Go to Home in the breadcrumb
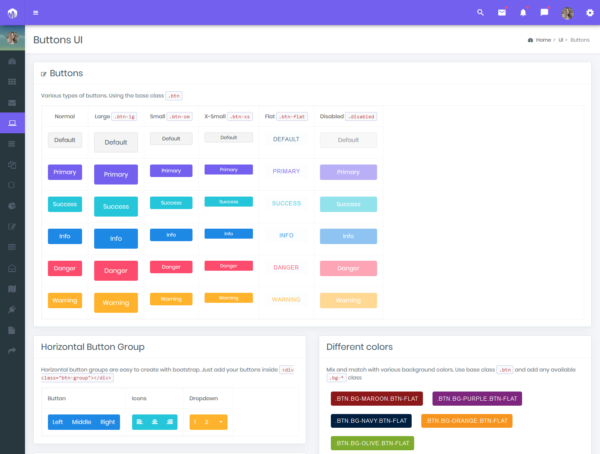This screenshot has width=600, height=454. (x=543, y=40)
